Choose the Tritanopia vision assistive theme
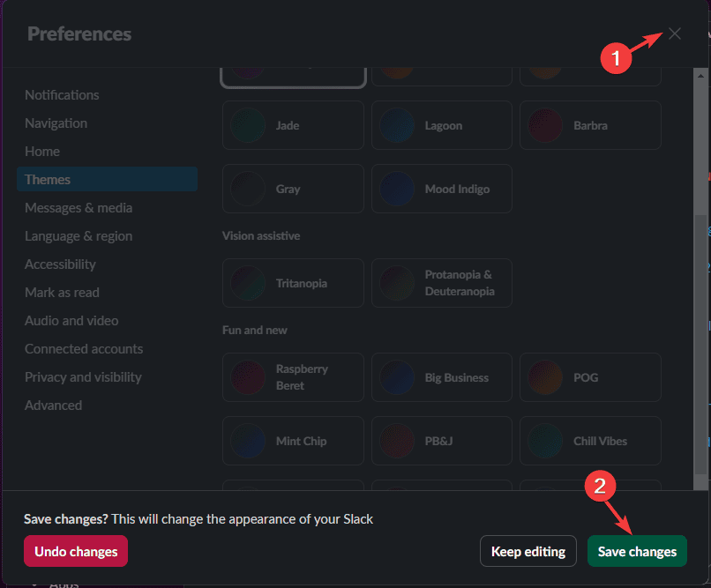 point(293,283)
